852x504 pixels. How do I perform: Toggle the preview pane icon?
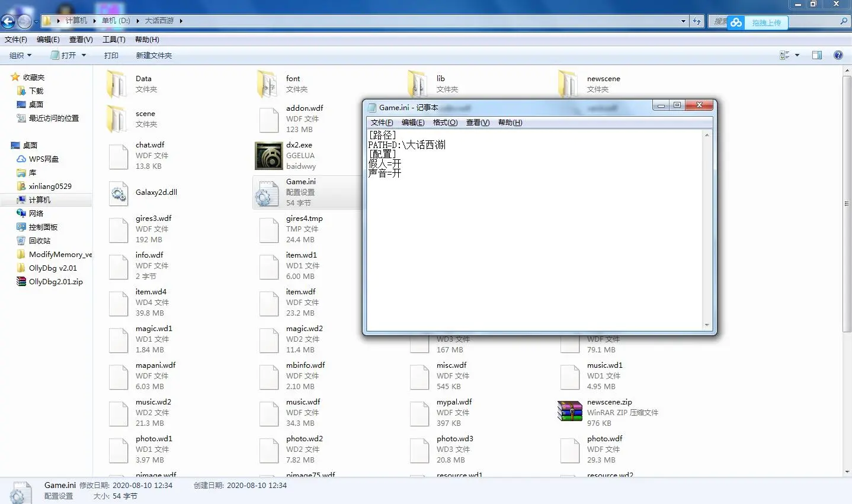[816, 55]
